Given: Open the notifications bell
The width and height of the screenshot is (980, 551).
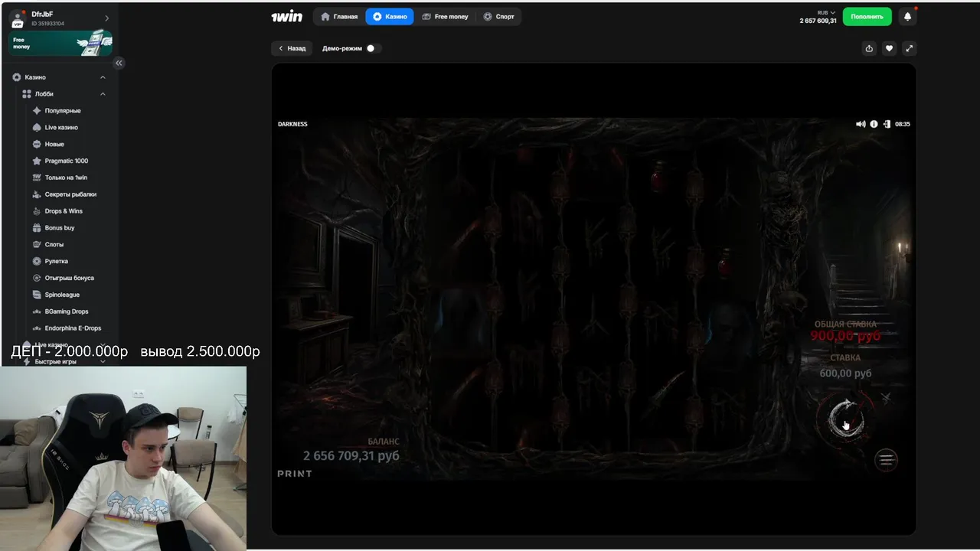Looking at the screenshot, I should click(x=907, y=16).
